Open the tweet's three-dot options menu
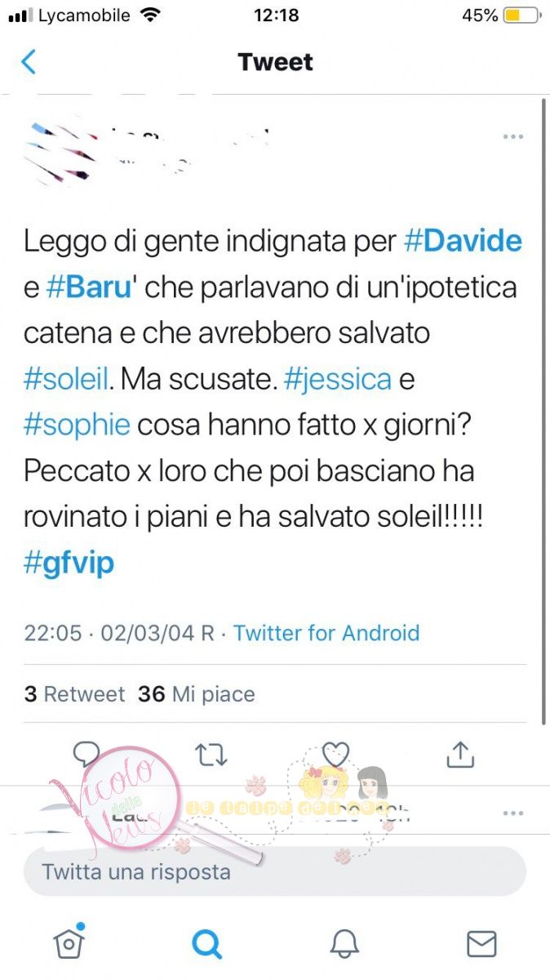 [512, 136]
